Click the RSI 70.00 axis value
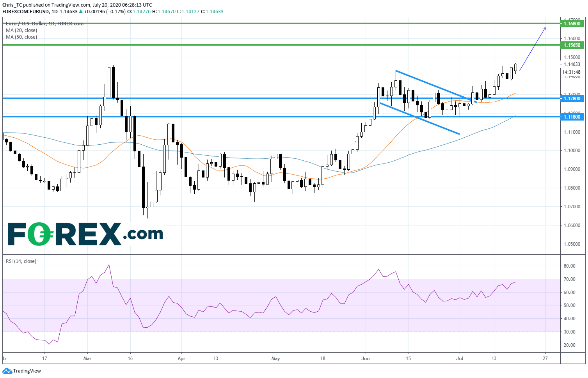The image size is (588, 378). pyautogui.click(x=570, y=279)
